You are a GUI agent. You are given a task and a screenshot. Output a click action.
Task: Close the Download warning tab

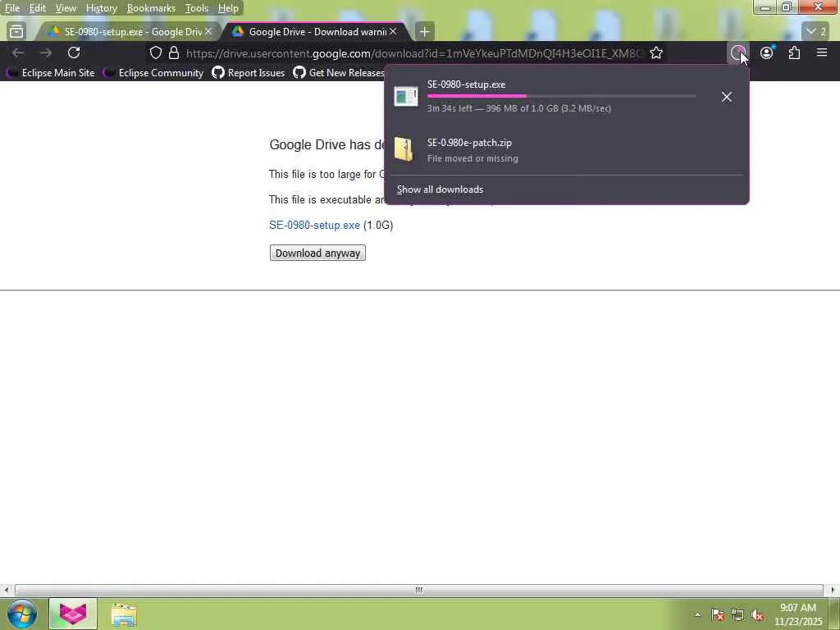tap(393, 31)
